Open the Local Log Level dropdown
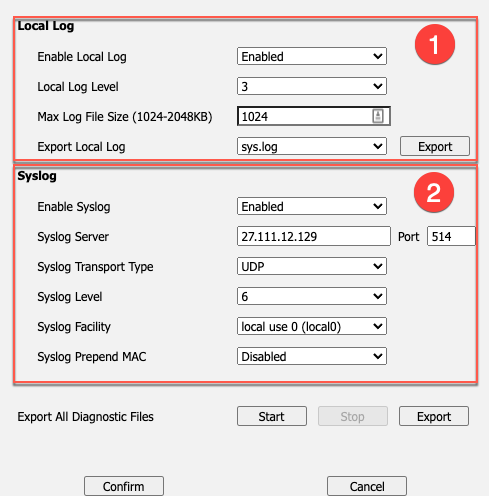489x502 pixels. 312,86
